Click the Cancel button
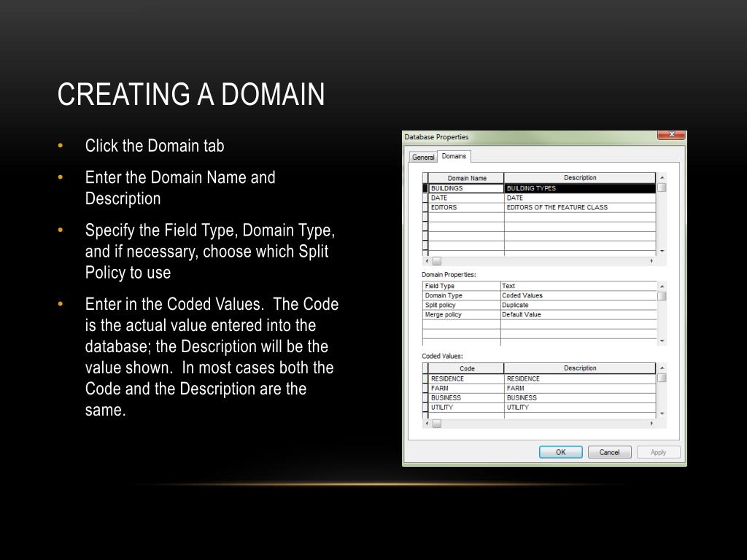 [609, 452]
